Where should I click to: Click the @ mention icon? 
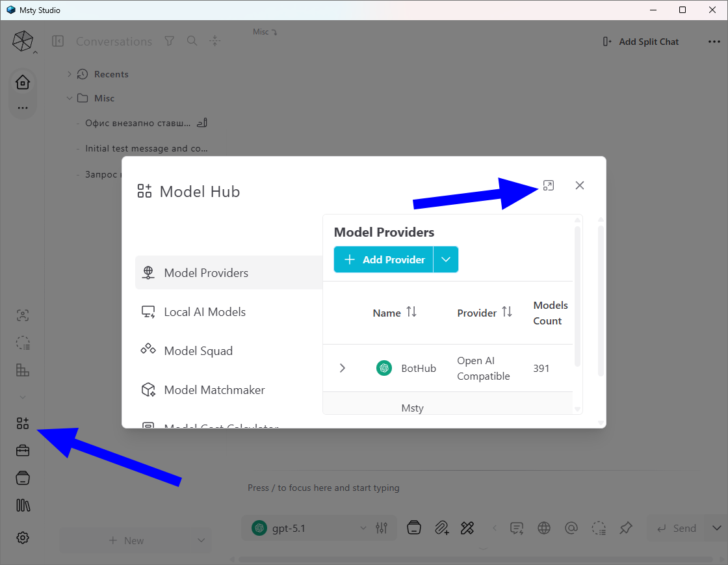click(x=571, y=528)
